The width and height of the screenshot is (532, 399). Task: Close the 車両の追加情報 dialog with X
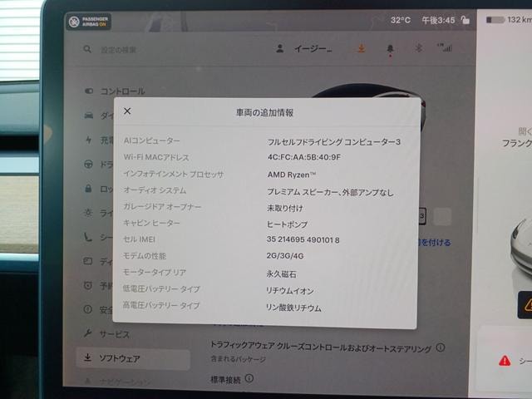pos(127,111)
